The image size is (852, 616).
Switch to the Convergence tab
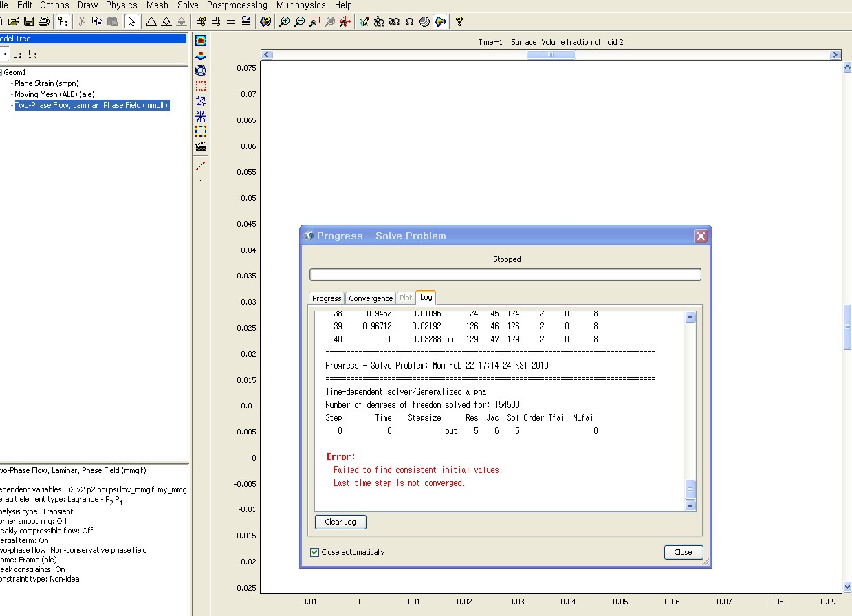(x=371, y=298)
